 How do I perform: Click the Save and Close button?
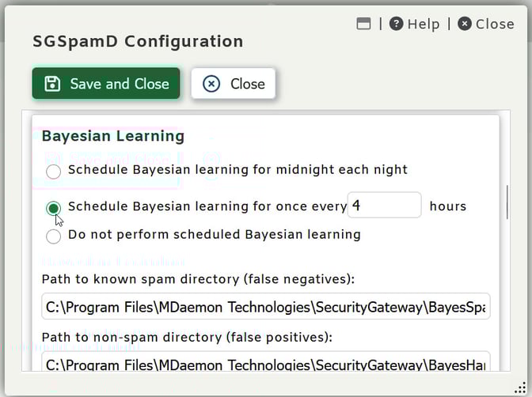click(x=106, y=83)
